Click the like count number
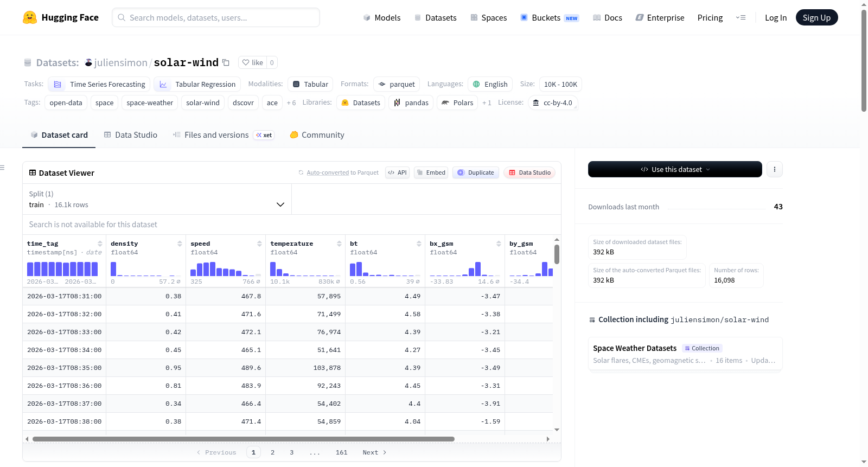The width and height of the screenshot is (868, 467). tap(272, 62)
